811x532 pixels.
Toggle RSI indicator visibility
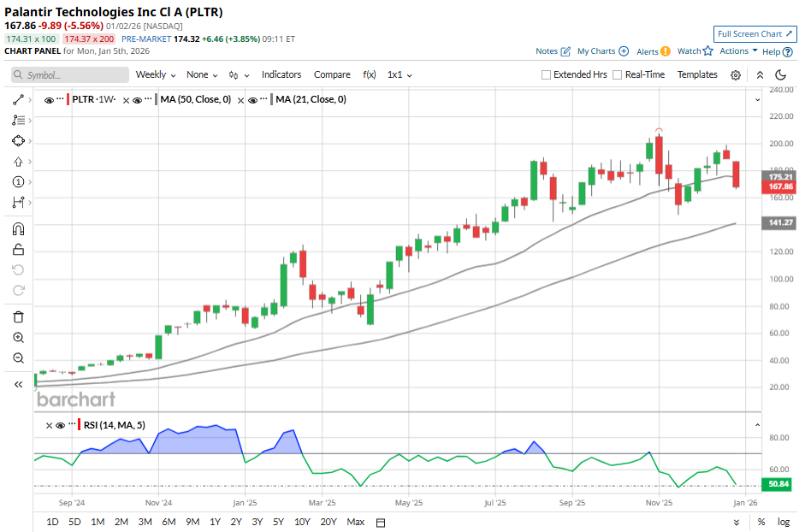tap(60, 425)
